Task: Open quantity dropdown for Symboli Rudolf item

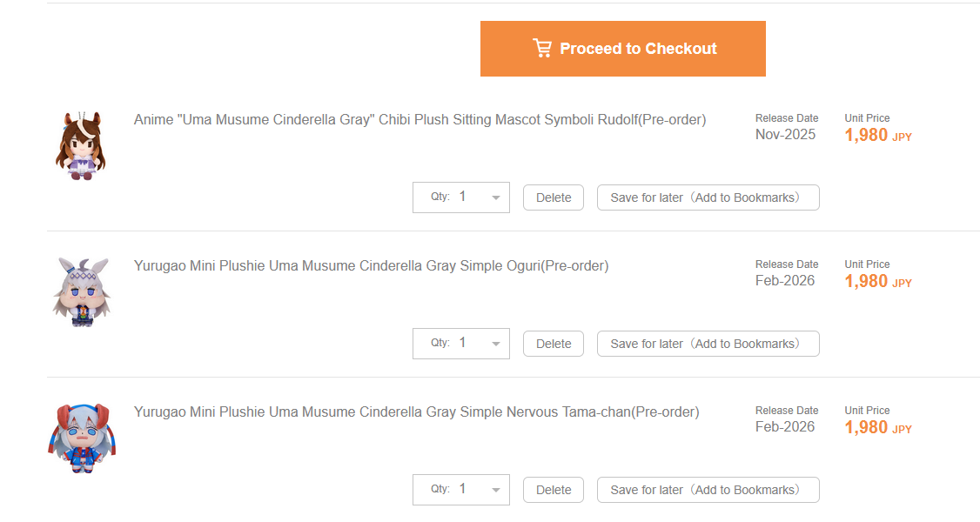Action: tap(461, 197)
